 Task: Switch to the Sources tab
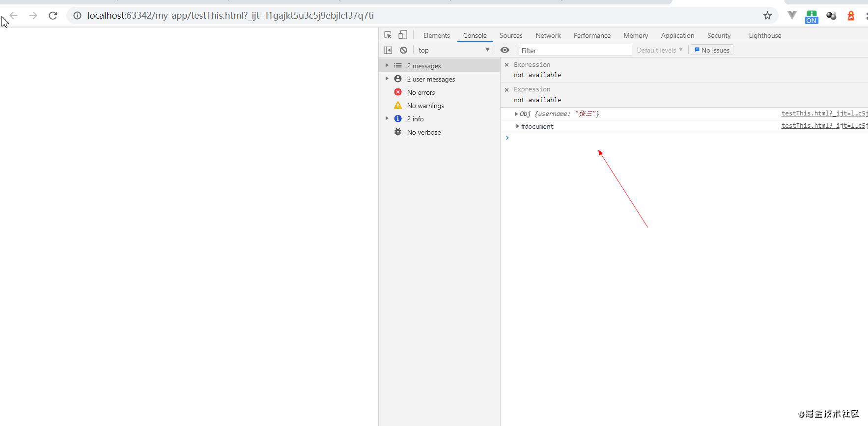coord(511,35)
